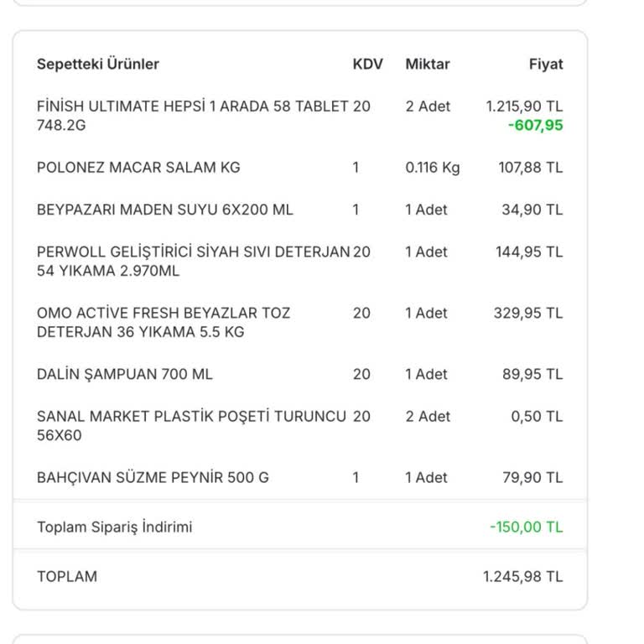Click KDV value 1 in BAHÇIVAN row
644x644 pixels.
click(356, 478)
